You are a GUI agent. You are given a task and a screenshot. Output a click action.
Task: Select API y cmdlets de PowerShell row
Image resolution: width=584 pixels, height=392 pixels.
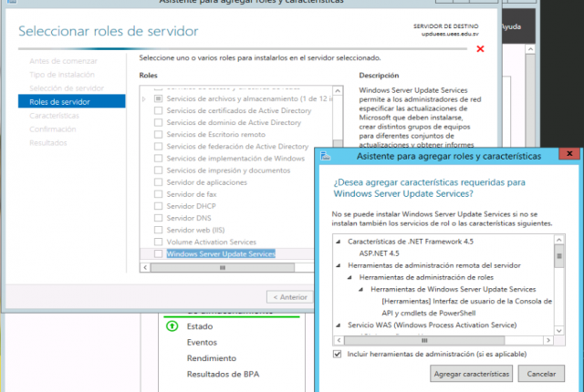(x=429, y=314)
